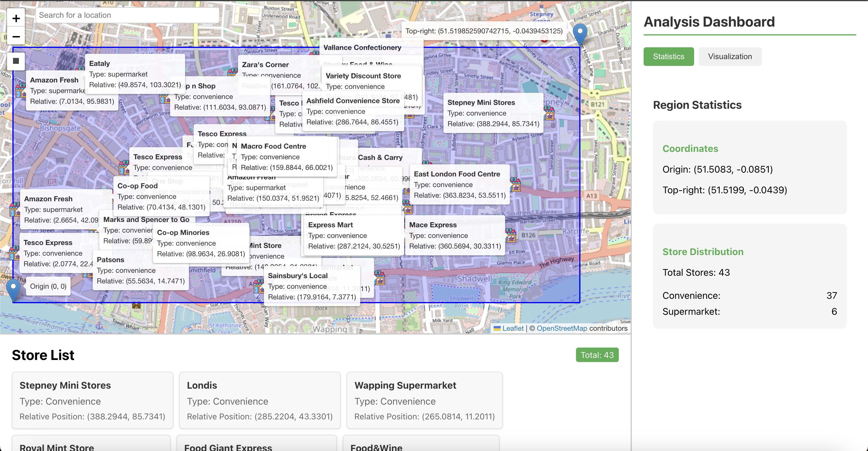Select the Londis store card
This screenshot has height=451, width=868.
260,400
